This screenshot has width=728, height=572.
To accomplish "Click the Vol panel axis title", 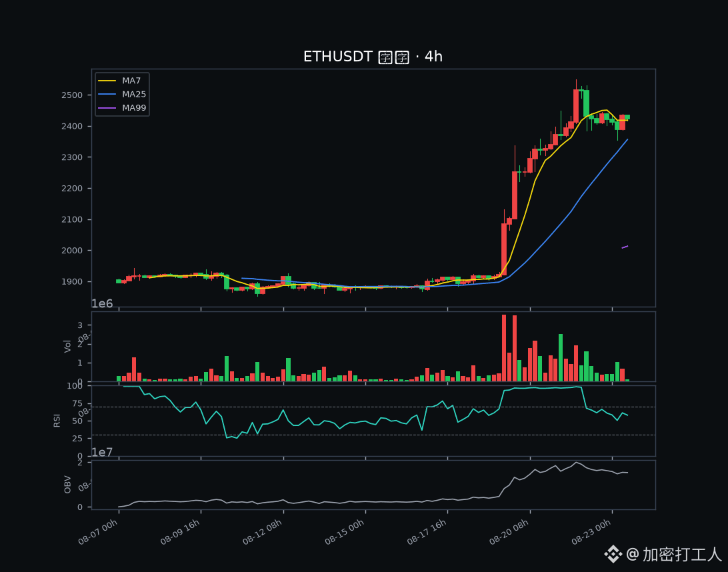I will (68, 347).
